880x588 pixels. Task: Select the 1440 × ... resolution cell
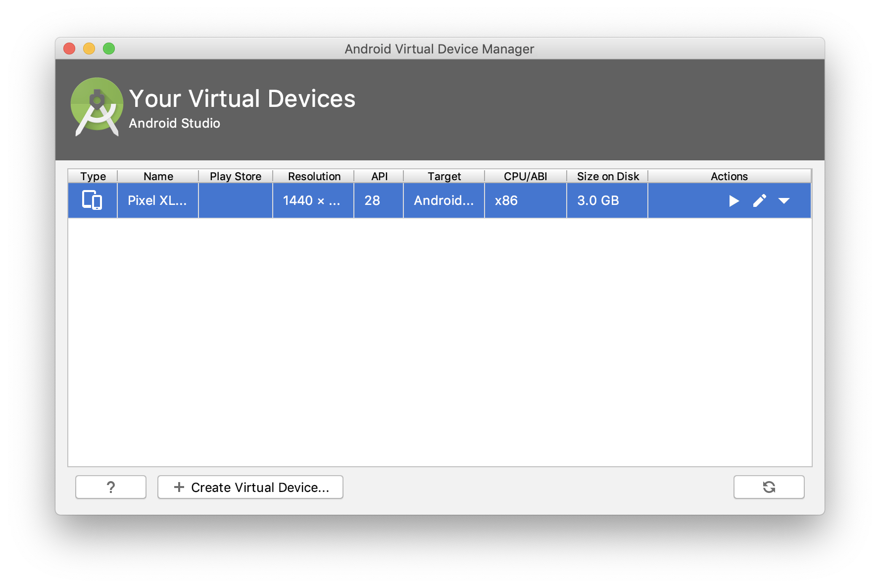pyautogui.click(x=314, y=200)
